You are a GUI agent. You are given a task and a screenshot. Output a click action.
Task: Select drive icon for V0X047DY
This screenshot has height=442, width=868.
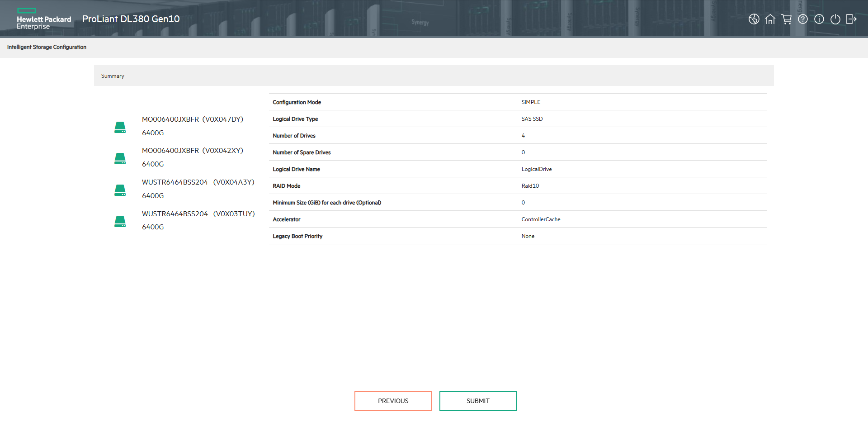tap(120, 127)
